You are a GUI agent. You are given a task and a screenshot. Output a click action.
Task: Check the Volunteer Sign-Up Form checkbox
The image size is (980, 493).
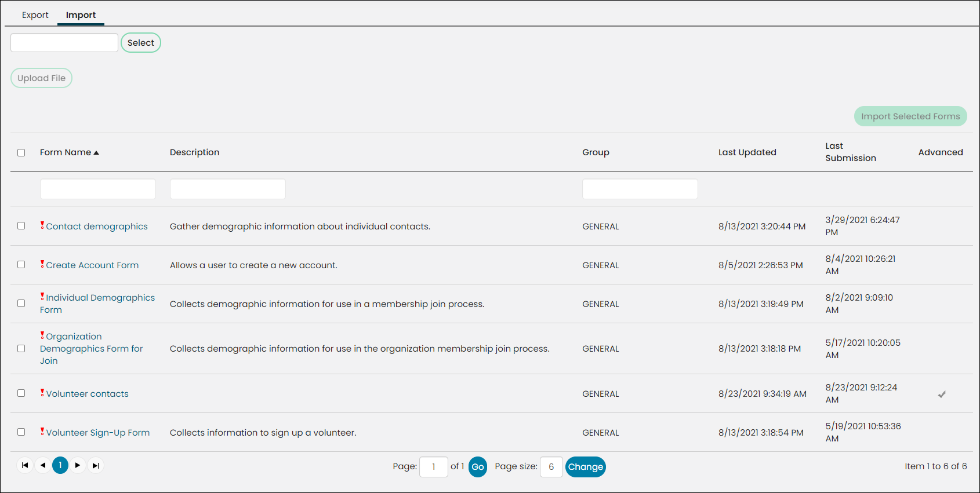click(21, 432)
